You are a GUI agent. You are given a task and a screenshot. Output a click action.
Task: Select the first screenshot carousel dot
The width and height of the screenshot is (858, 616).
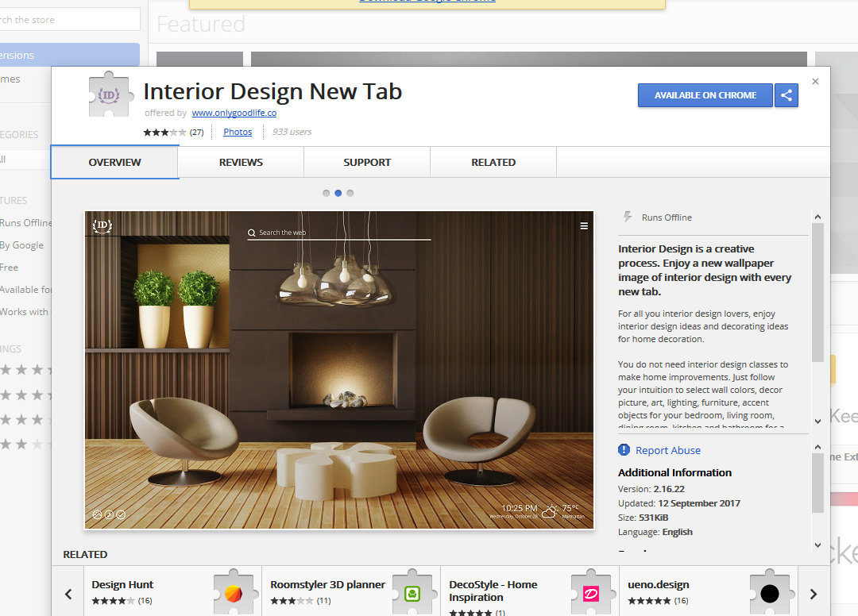(327, 193)
